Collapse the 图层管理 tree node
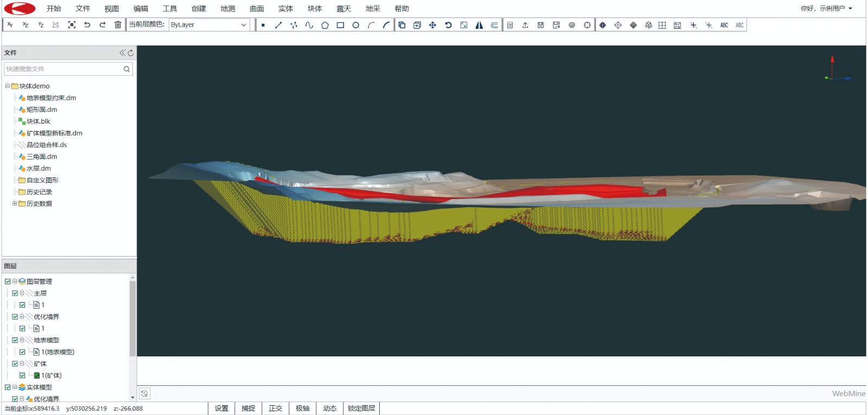The height and width of the screenshot is (415, 868). [15, 282]
